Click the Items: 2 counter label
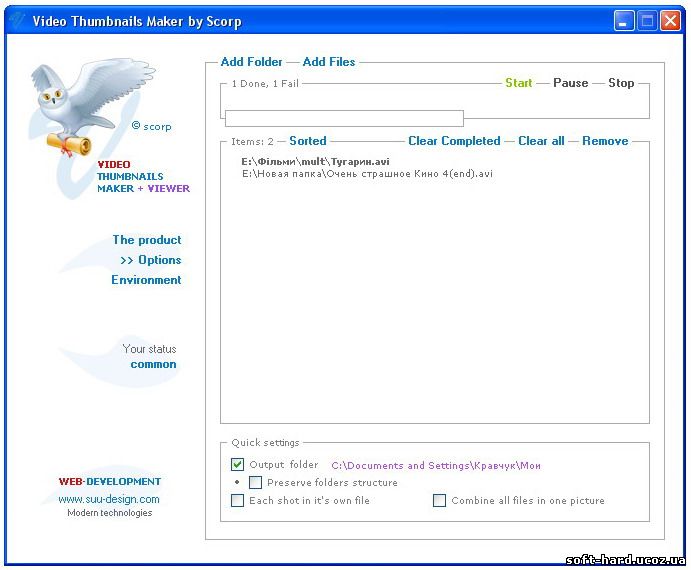The width and height of the screenshot is (691, 570). coord(253,142)
